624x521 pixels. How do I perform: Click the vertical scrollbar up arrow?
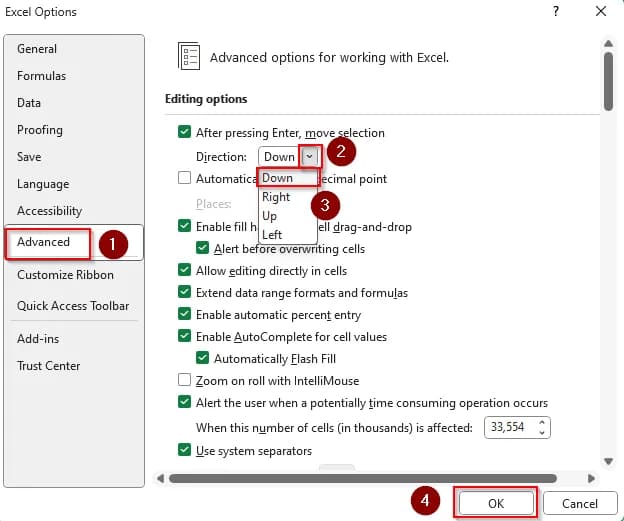(608, 43)
